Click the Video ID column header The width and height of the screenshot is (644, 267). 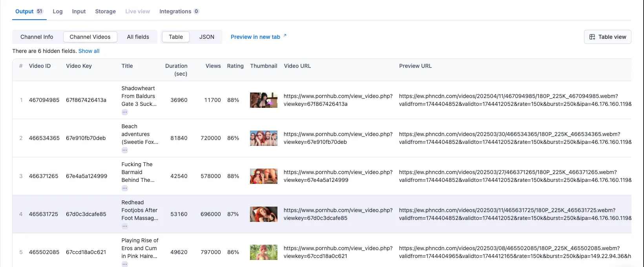pyautogui.click(x=40, y=66)
